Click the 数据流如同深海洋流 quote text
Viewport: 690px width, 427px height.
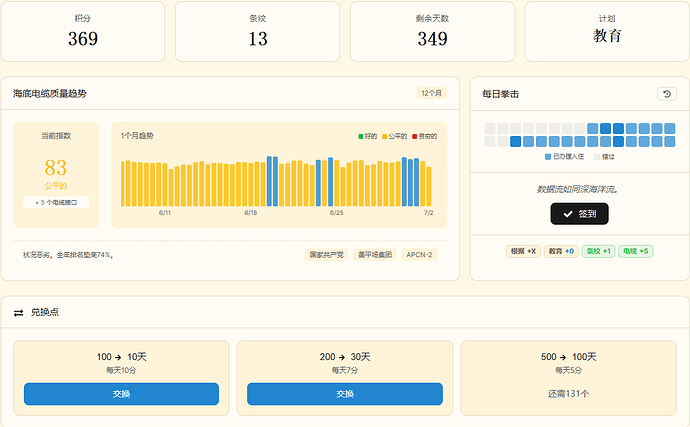578,190
